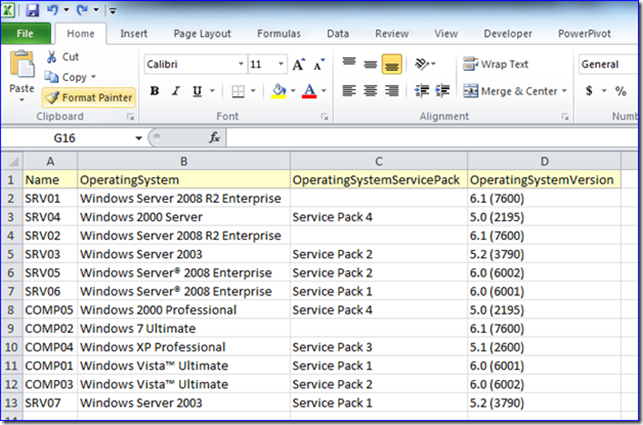Open the Copy dropdown arrow
Viewport: 643px width, 425px height.
click(93, 77)
